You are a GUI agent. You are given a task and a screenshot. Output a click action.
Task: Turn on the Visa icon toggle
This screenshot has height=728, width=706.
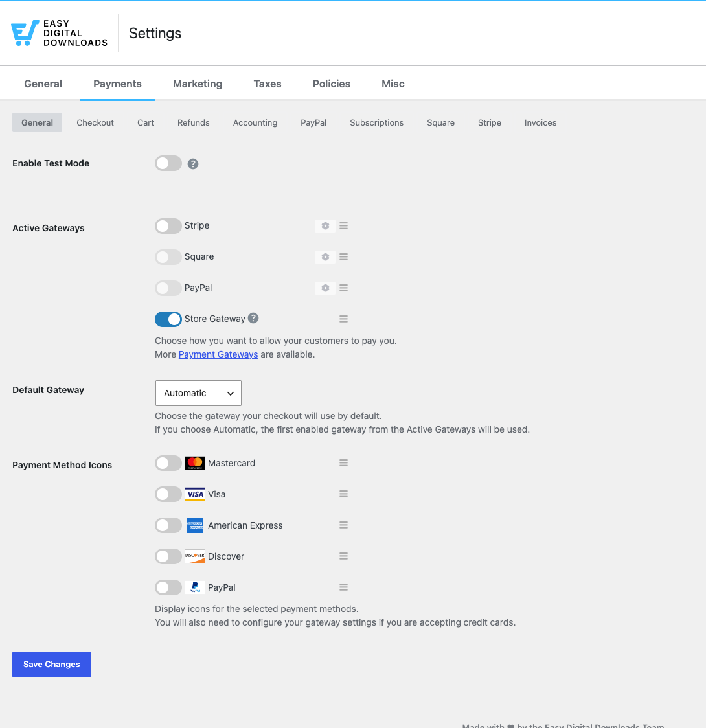168,494
